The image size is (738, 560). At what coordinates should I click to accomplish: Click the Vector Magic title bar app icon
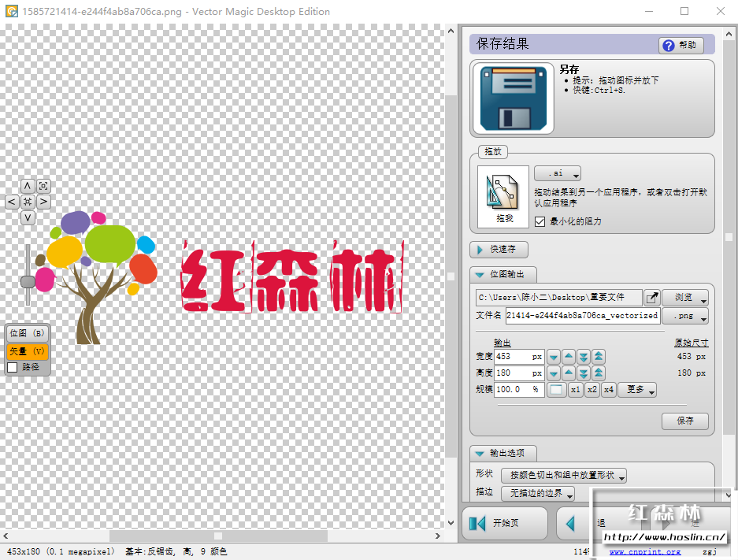pos(12,11)
